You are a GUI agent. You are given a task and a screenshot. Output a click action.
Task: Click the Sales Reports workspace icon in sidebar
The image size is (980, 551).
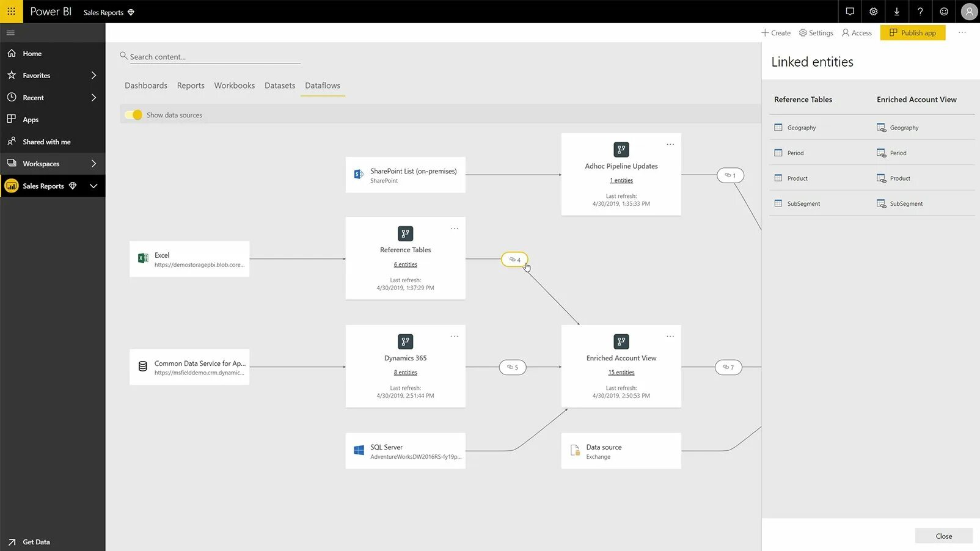(x=12, y=186)
